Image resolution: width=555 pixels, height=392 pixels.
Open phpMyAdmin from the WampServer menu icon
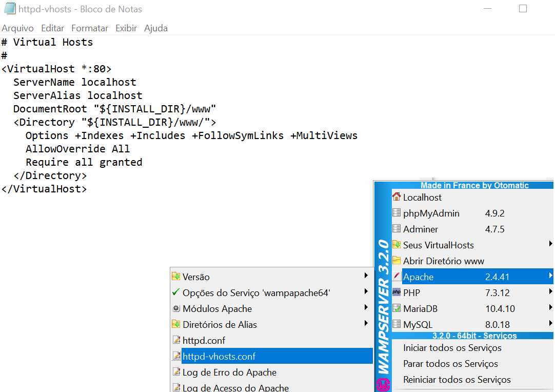[396, 213]
